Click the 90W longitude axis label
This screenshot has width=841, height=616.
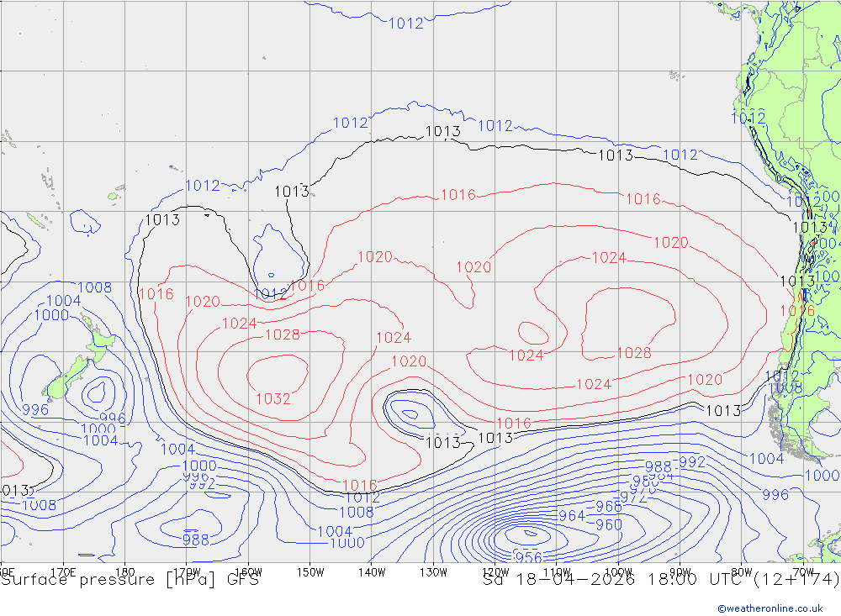[x=680, y=572]
